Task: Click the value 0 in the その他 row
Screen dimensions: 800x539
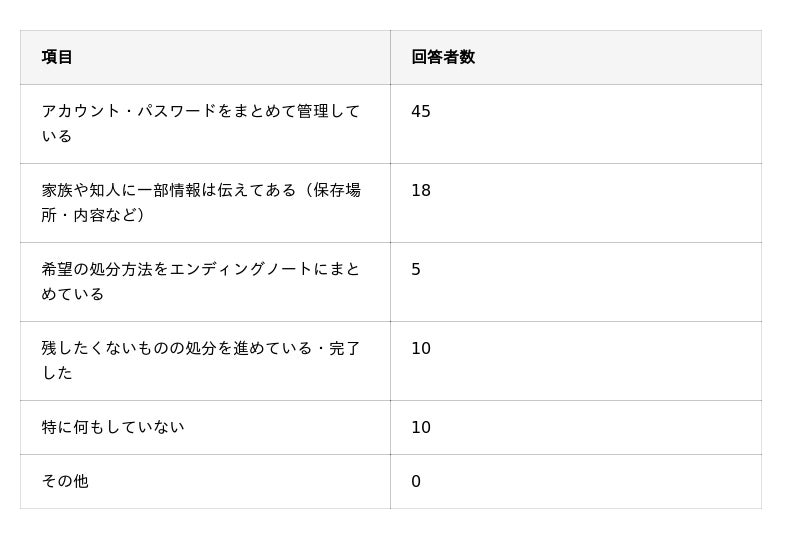Action: pyautogui.click(x=416, y=481)
